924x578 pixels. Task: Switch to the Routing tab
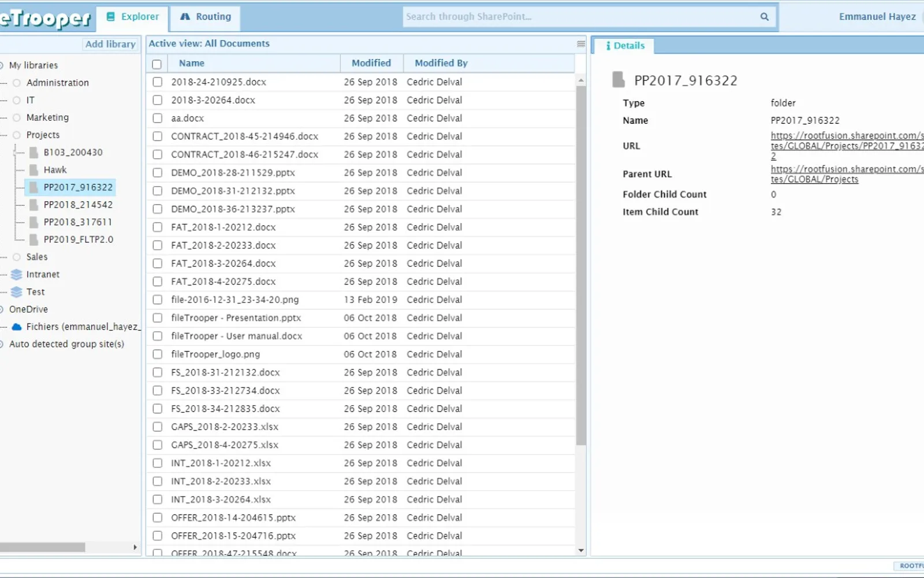click(x=205, y=17)
